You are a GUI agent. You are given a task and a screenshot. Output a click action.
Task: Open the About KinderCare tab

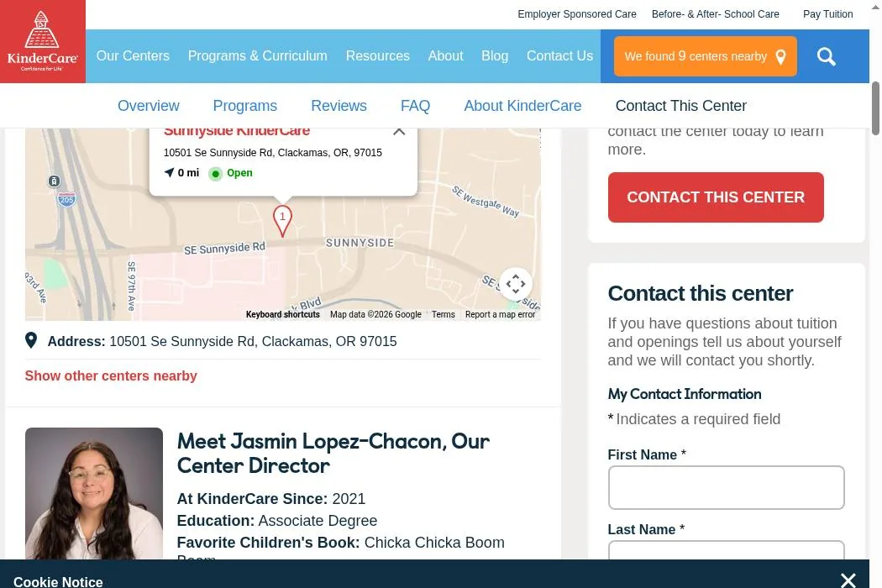click(522, 106)
